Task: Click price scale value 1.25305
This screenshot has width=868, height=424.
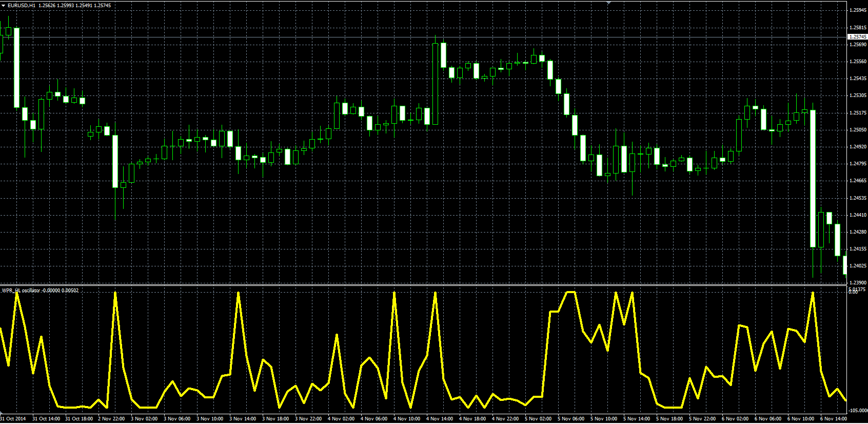Action: [858, 95]
